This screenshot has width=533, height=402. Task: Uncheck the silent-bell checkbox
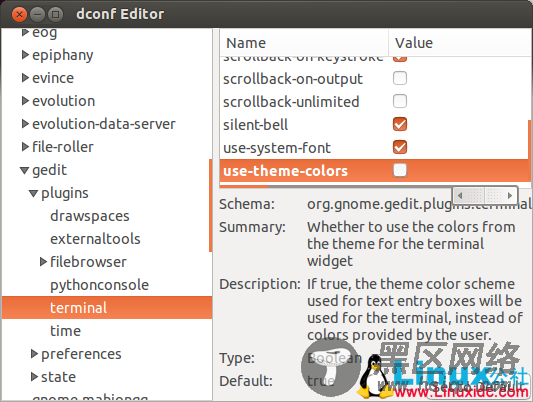click(x=400, y=124)
